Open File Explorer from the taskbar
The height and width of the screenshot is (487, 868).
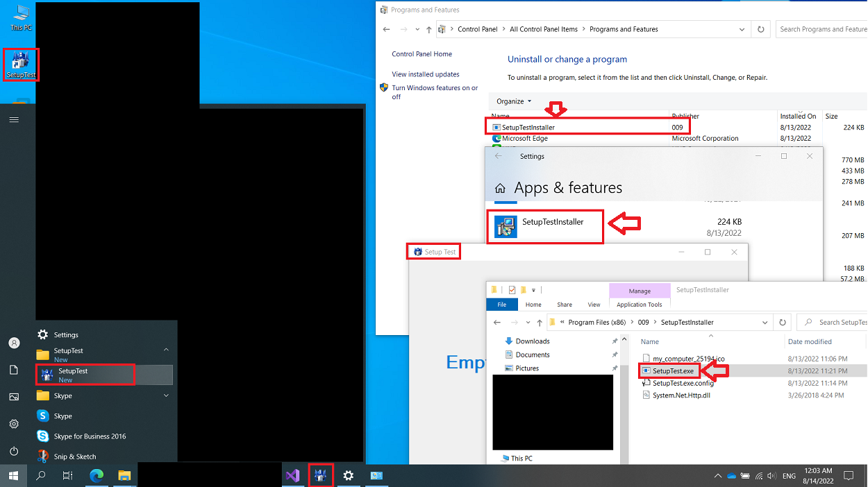pyautogui.click(x=124, y=476)
